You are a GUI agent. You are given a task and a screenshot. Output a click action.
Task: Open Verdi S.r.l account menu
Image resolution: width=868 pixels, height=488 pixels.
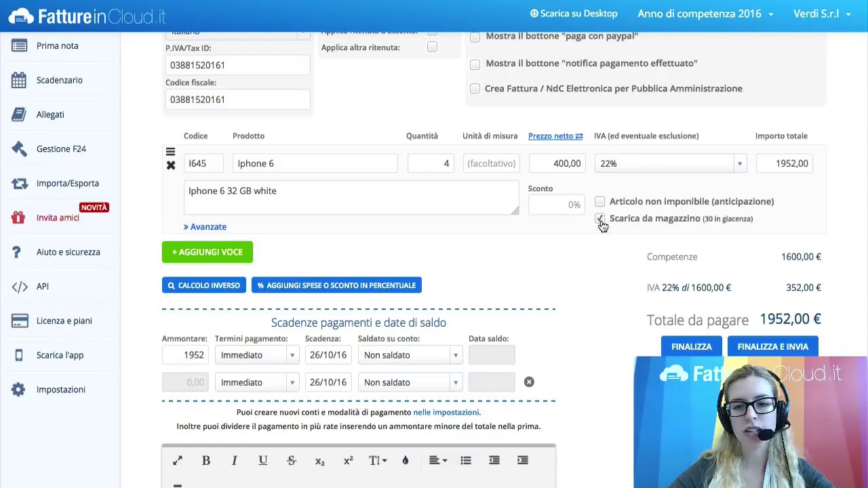click(822, 14)
